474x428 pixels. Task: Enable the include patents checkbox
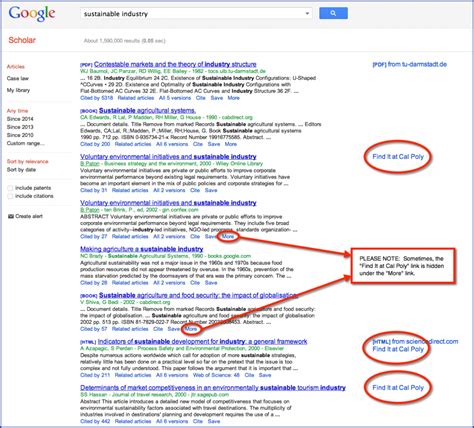click(10, 188)
